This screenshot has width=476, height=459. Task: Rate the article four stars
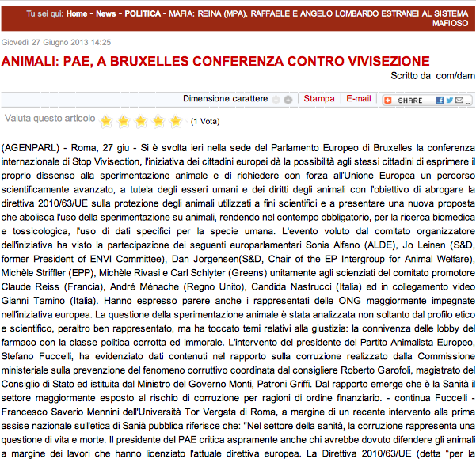[158, 121]
